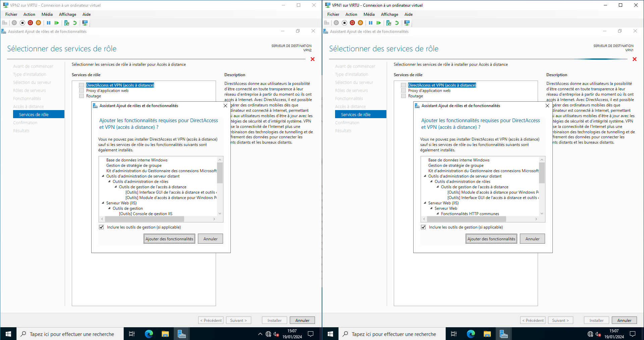Check 'Proxy d'application web' in VPN2 window
This screenshot has width=644, height=340.
pyautogui.click(x=82, y=91)
